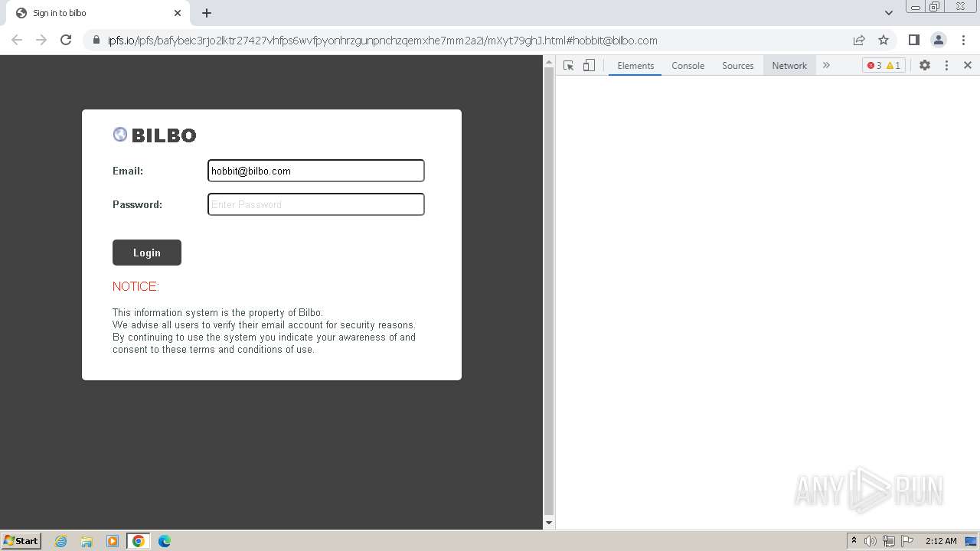Screen dimensions: 980x551
Task: Switch to the Sources tab
Action: coord(737,66)
